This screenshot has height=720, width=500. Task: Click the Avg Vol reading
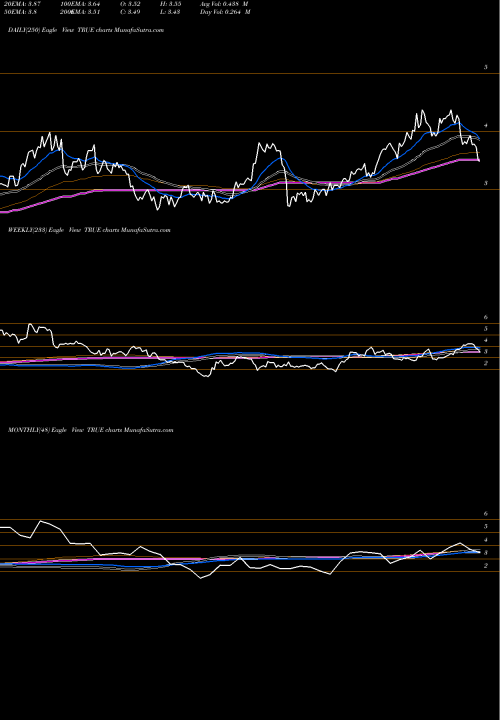coord(224,4)
